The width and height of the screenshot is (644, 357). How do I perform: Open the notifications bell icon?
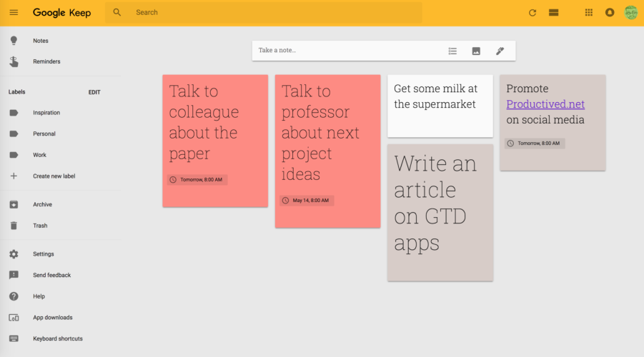coord(610,12)
